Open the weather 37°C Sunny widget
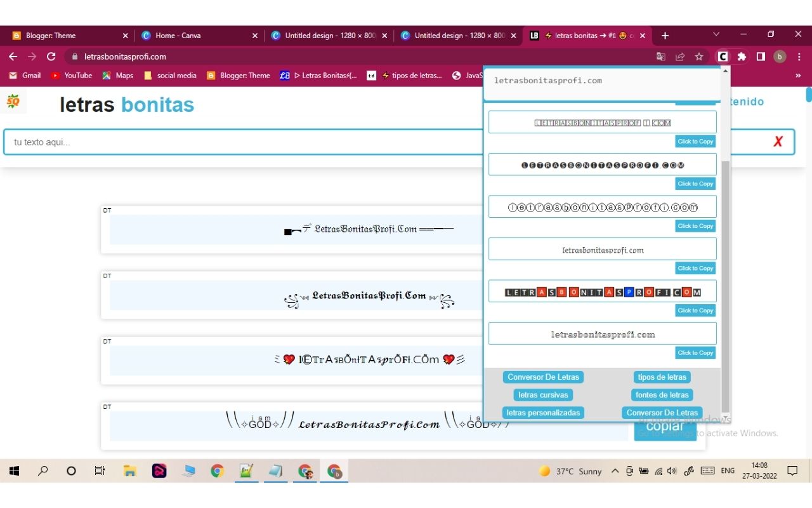The width and height of the screenshot is (812, 508). tap(570, 471)
